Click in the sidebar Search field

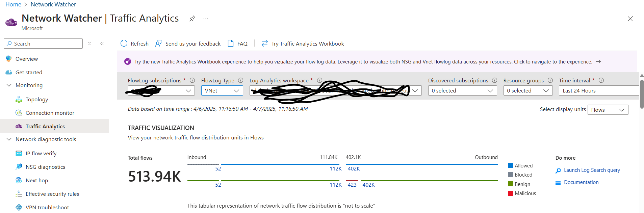click(43, 44)
